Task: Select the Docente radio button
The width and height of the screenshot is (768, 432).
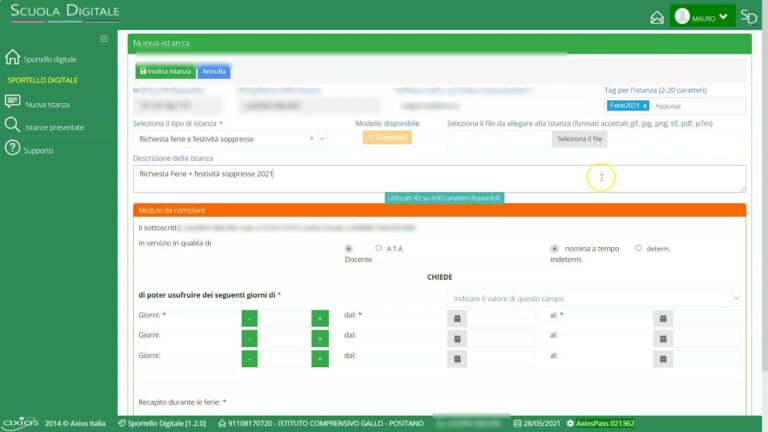Action: [x=349, y=249]
